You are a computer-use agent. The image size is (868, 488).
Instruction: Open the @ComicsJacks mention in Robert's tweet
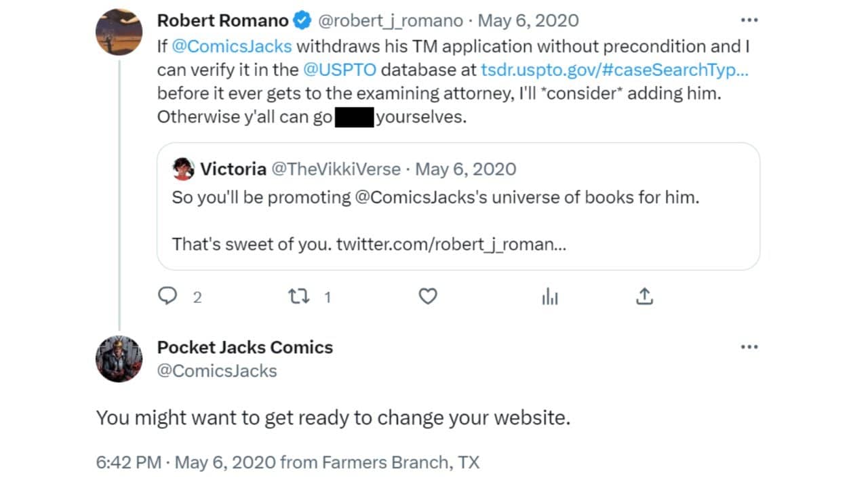(232, 47)
